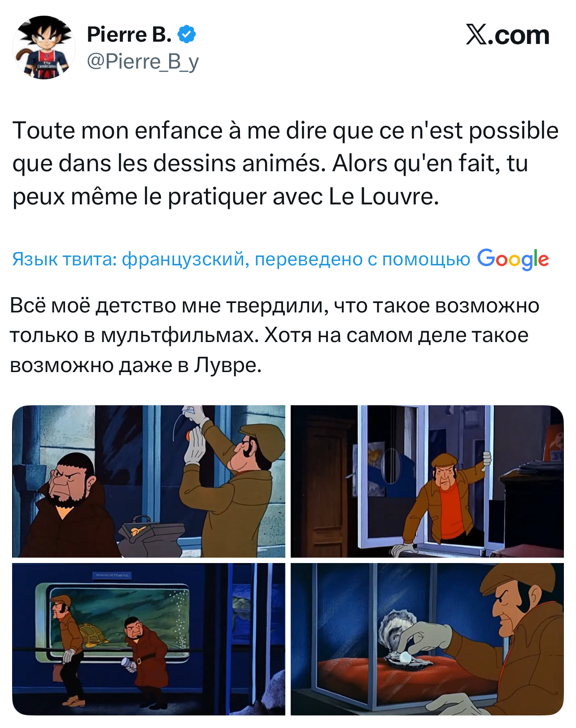Image resolution: width=576 pixels, height=728 pixels.
Task: Click the original French tweet text
Action: coord(285,164)
